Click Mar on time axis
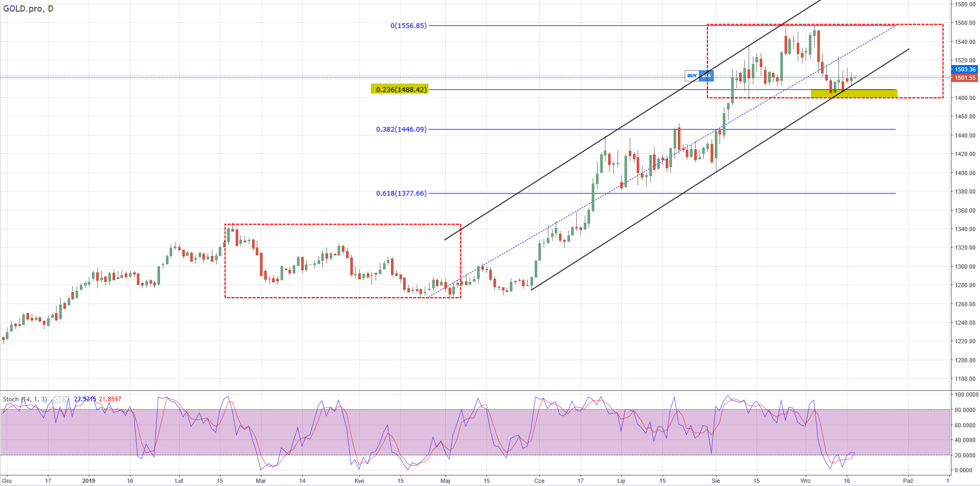 (260, 481)
